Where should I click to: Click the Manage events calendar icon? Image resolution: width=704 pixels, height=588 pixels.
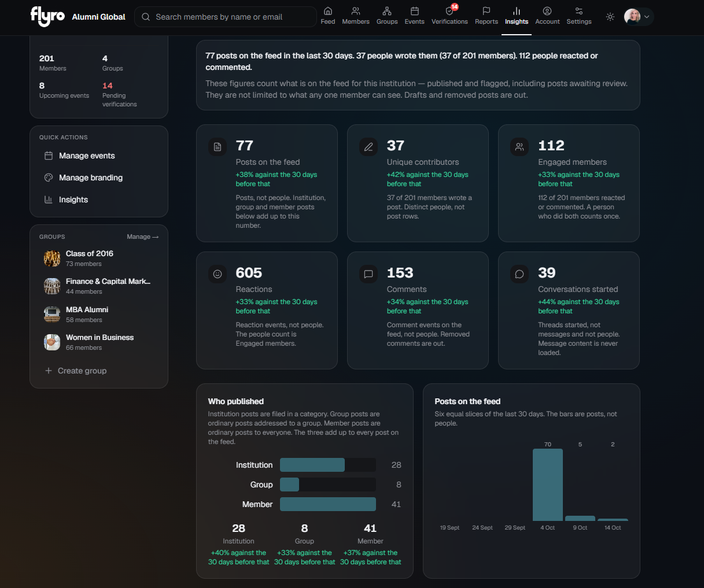(49, 156)
